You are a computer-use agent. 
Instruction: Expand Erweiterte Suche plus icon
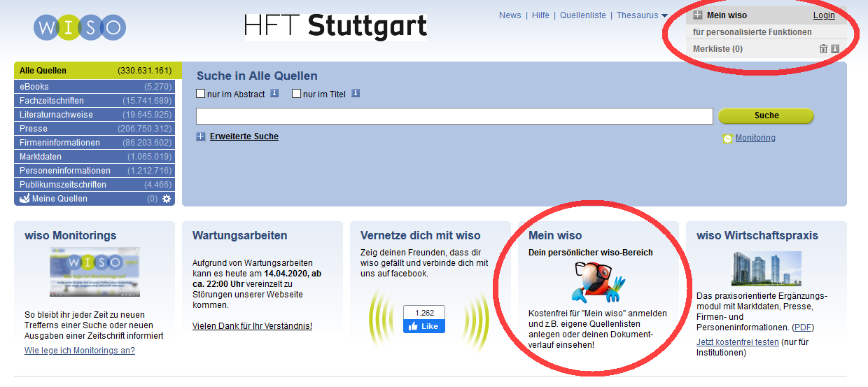[202, 136]
